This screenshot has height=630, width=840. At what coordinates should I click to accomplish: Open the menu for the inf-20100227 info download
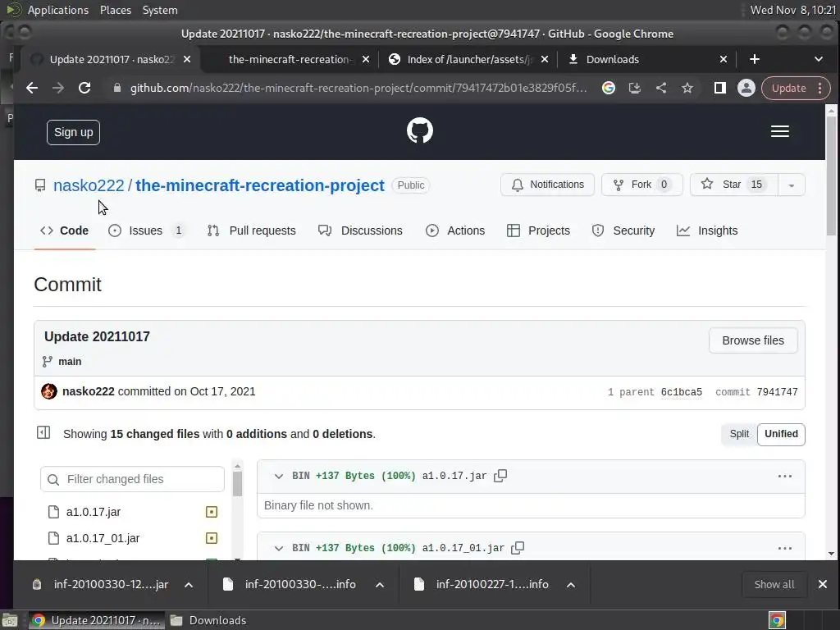tap(571, 584)
